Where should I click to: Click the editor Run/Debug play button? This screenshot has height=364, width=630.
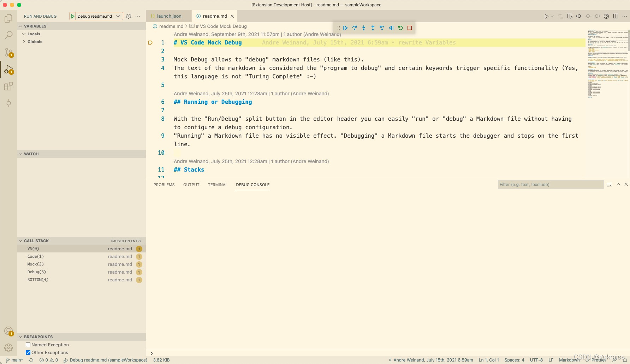[546, 16]
